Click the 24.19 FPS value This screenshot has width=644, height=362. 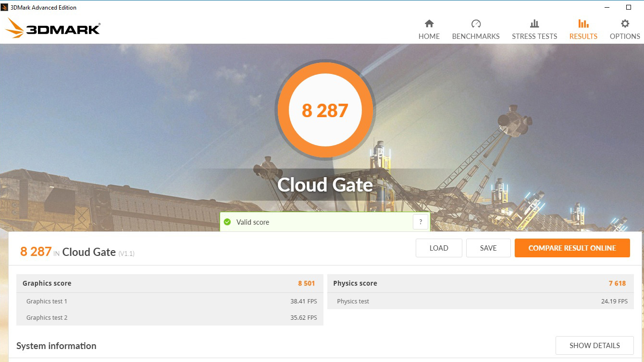coord(614,302)
